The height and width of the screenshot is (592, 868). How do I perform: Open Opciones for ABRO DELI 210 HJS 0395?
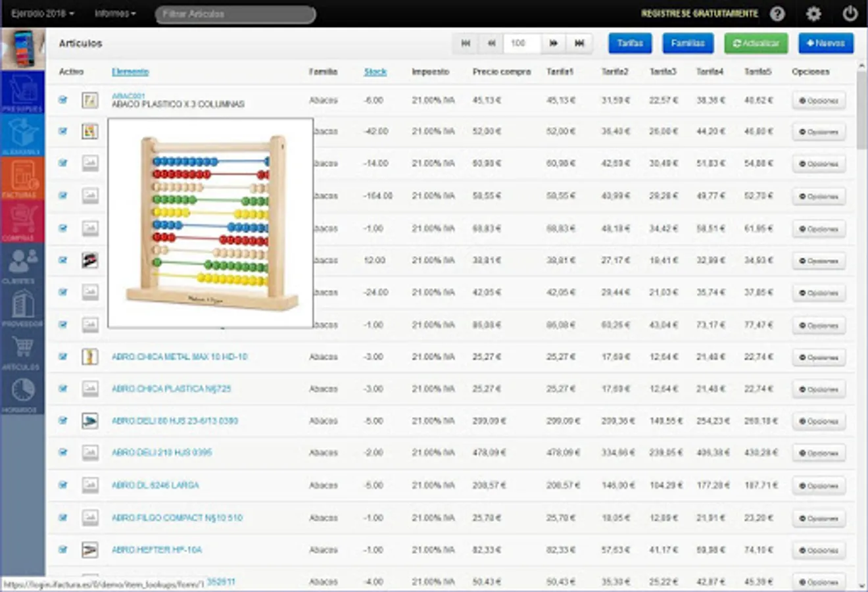click(819, 453)
